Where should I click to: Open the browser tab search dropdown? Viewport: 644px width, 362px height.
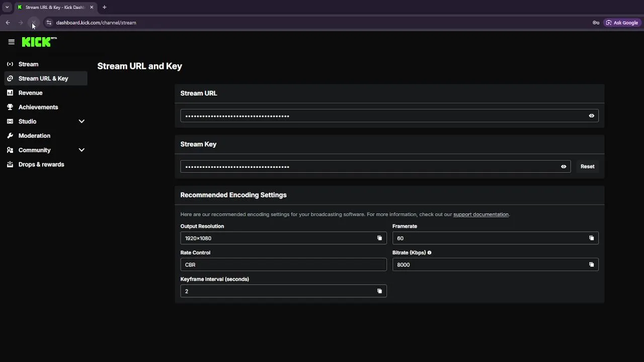click(x=7, y=8)
